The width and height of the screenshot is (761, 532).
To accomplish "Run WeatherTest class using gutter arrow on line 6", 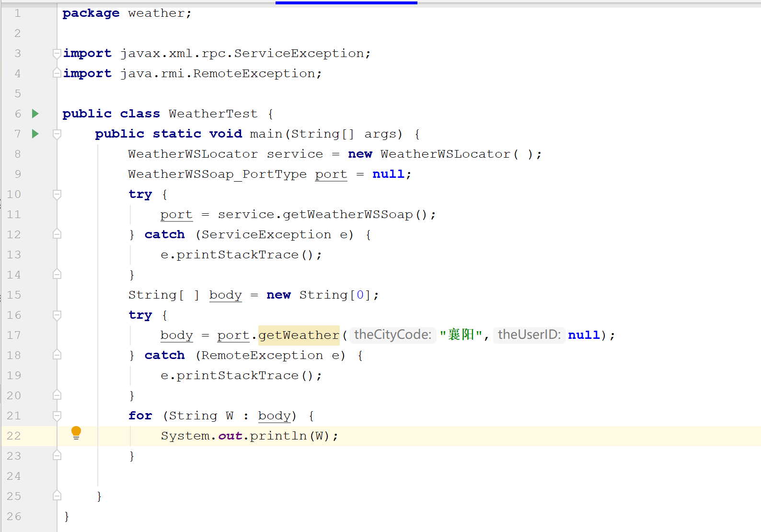I will pyautogui.click(x=35, y=114).
